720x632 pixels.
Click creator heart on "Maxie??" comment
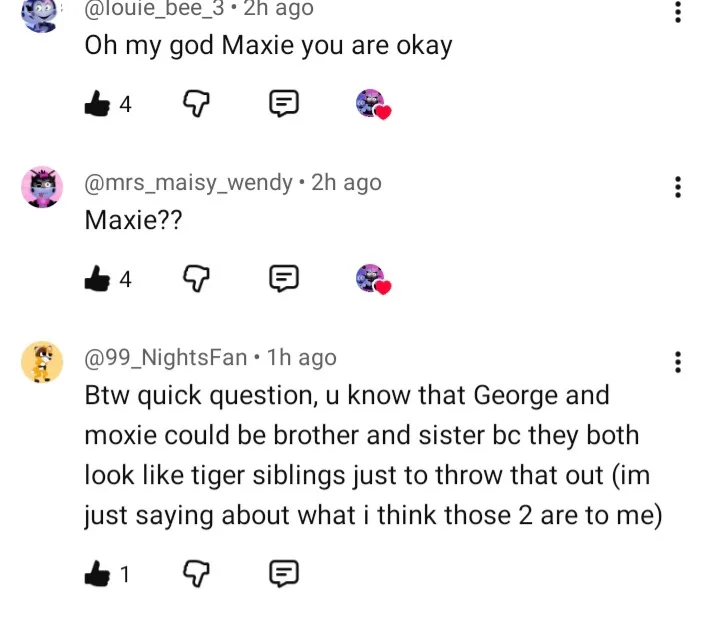point(373,279)
